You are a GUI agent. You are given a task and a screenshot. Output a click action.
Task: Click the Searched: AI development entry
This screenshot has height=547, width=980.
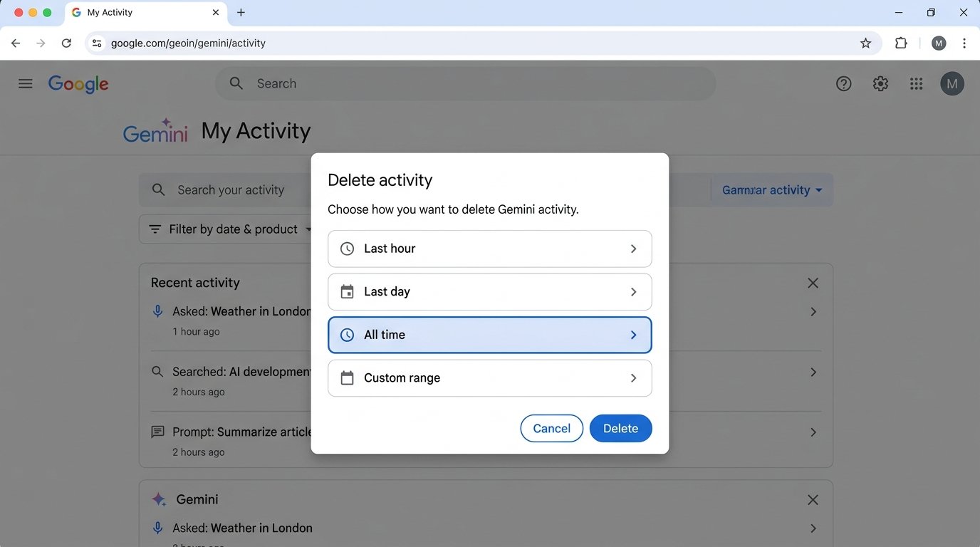(x=241, y=372)
